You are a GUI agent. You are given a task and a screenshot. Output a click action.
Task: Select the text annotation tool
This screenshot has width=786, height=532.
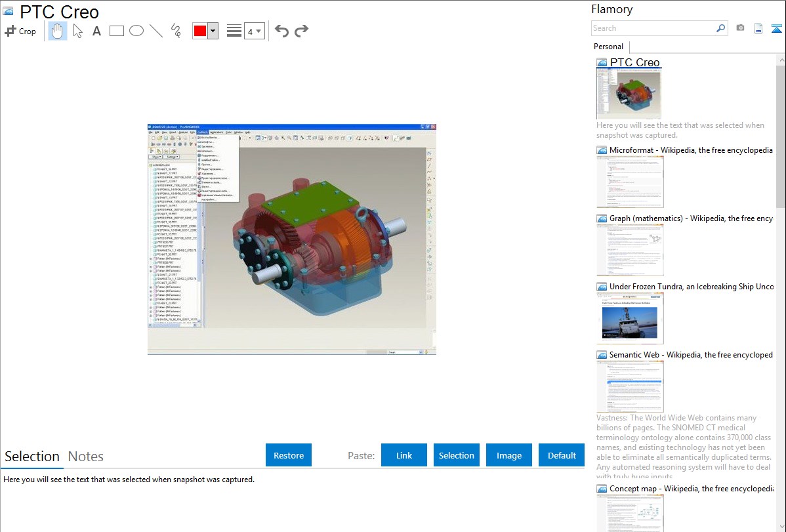[x=96, y=31]
